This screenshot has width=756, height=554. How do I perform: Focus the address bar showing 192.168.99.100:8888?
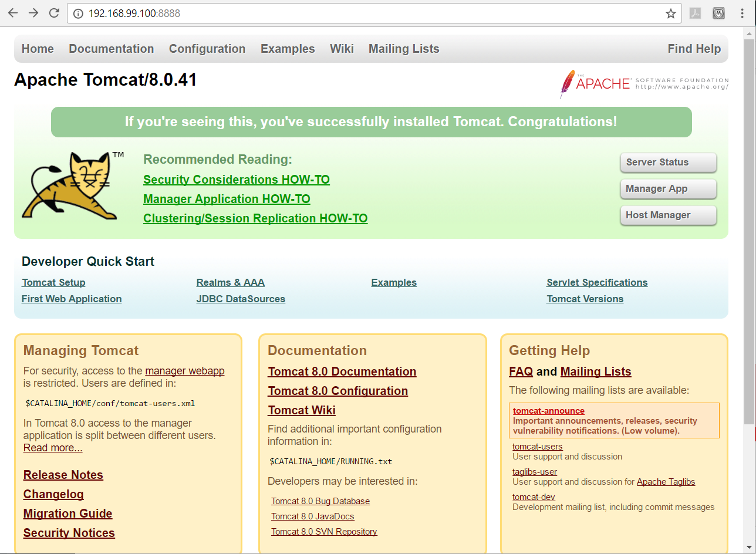(373, 13)
